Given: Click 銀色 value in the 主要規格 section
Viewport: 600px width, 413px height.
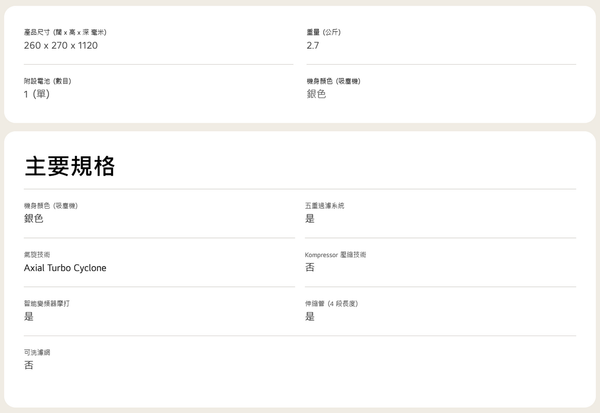Looking at the screenshot, I should coord(34,219).
